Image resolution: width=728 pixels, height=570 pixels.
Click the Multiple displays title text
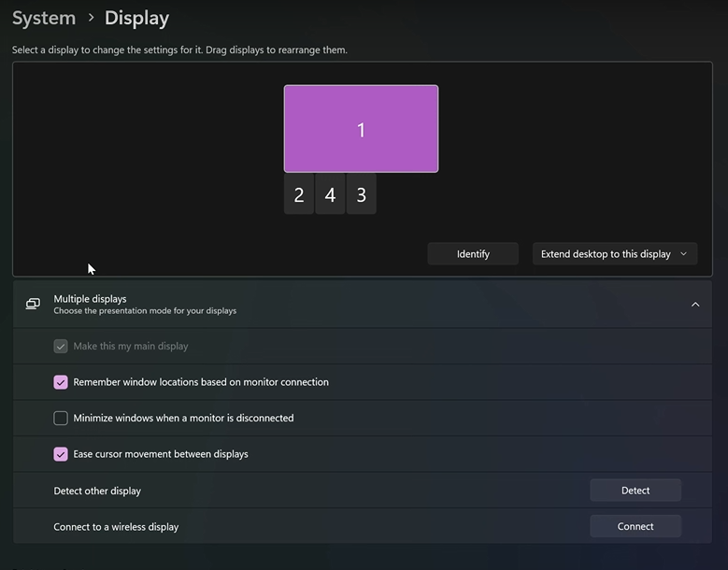[x=90, y=299]
